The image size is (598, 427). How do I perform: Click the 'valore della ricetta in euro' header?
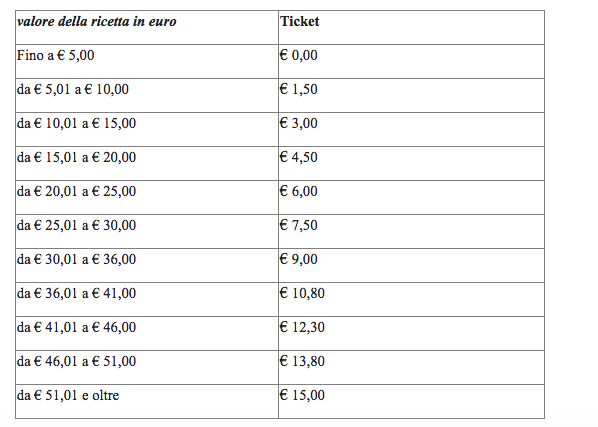tap(96, 22)
